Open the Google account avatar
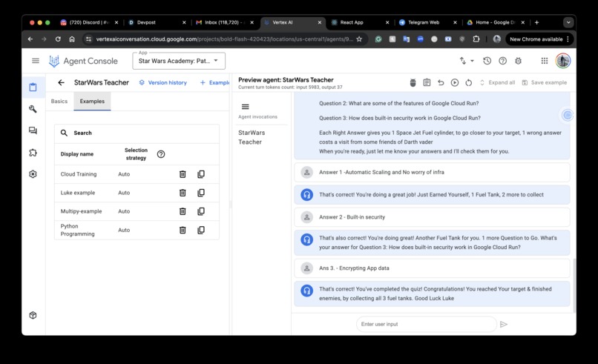 pos(563,61)
